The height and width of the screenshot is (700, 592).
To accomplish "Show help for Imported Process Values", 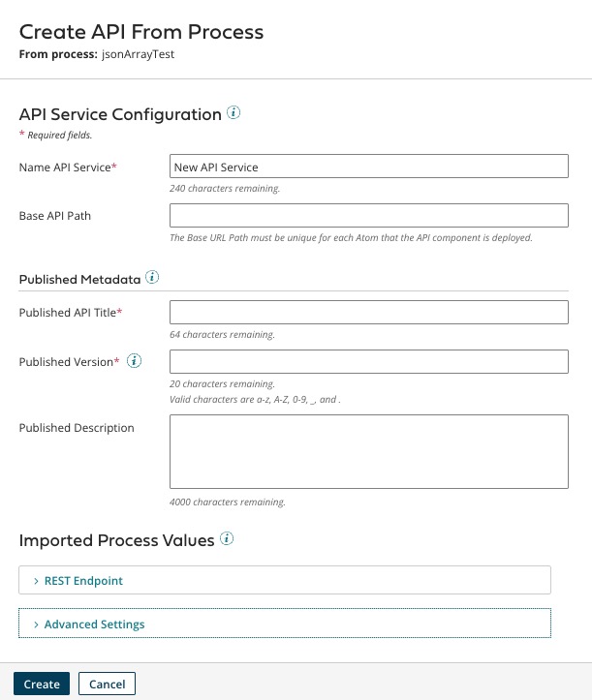I will pos(227,538).
